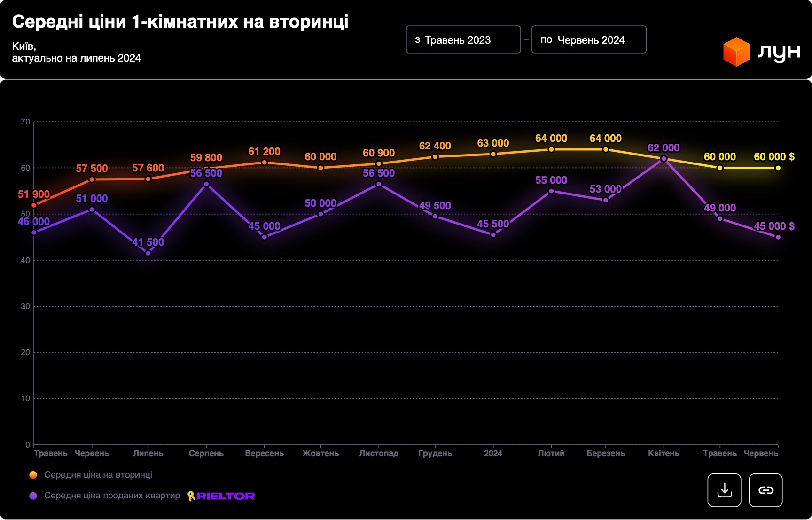812x520 pixels.
Task: Toggle 'Середня ціна на вториці' legend series
Action: [98, 475]
